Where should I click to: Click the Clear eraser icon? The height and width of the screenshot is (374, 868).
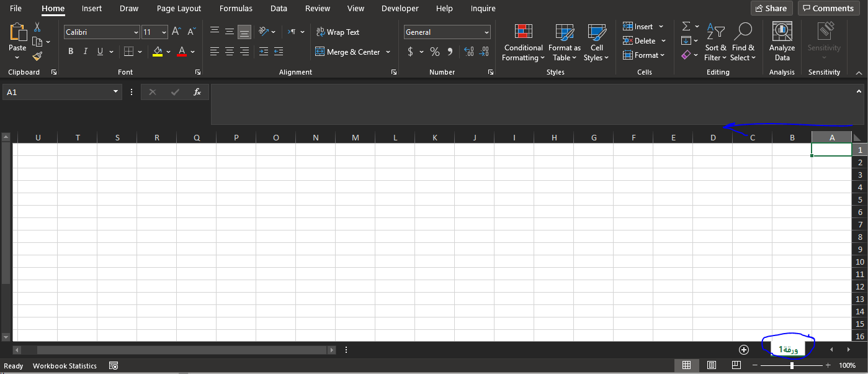[686, 55]
